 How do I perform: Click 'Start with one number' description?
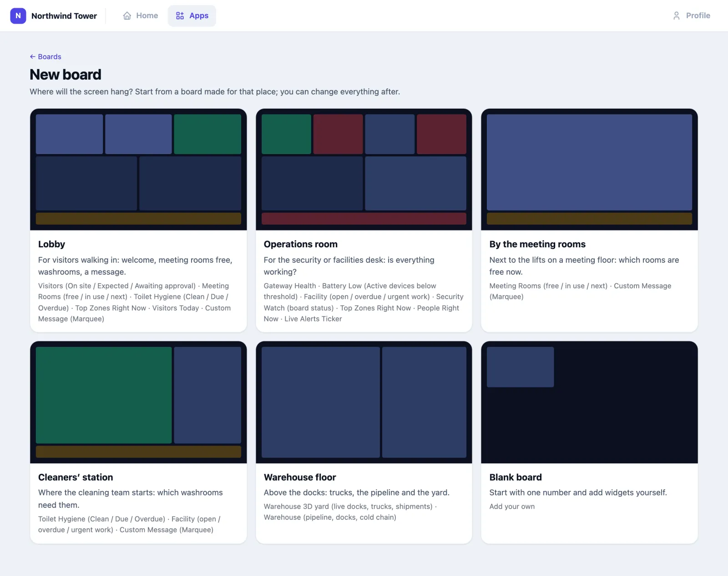click(x=578, y=493)
